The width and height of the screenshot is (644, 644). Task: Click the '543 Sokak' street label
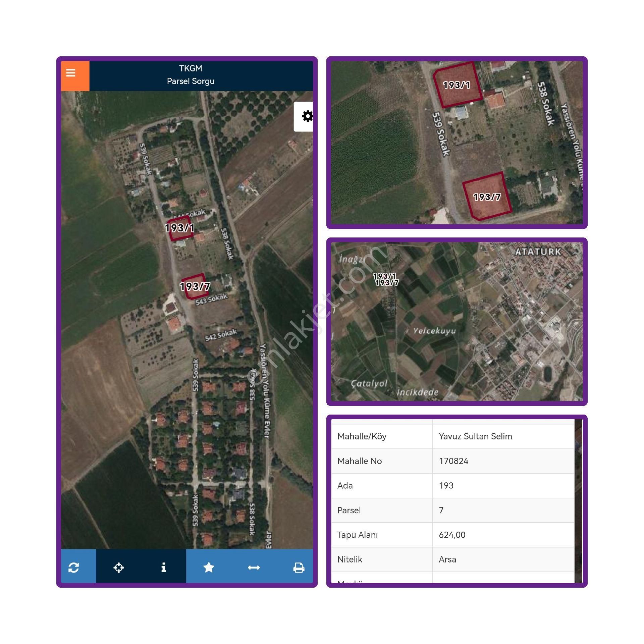[212, 300]
